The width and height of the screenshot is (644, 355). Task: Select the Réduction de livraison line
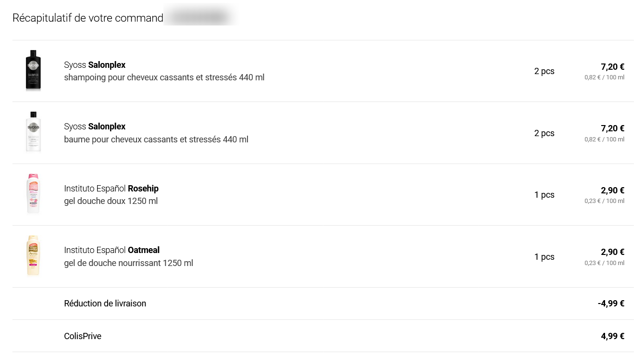coord(105,304)
